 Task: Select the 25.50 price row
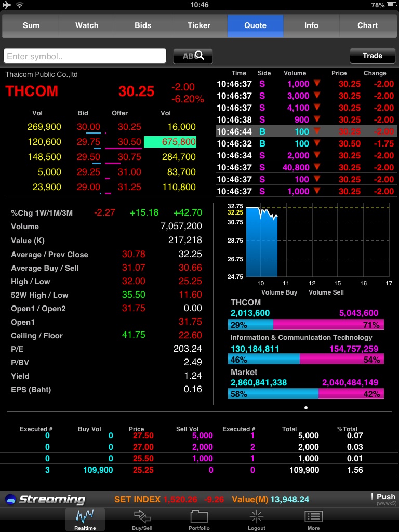tap(199, 459)
